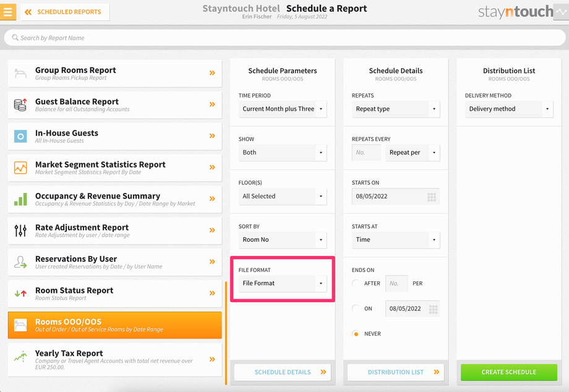
Task: Open Rate Adjustment Report via its arrow
Action: 212,230
